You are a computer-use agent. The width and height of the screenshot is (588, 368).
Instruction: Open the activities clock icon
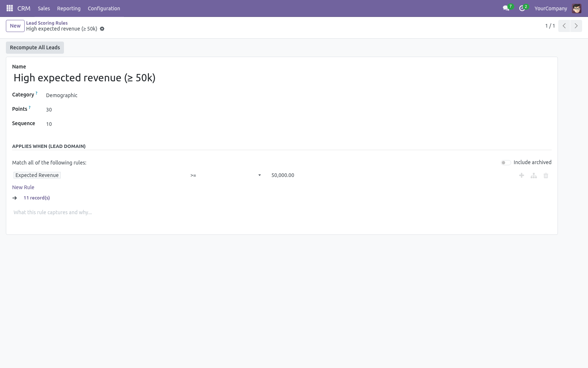(x=522, y=8)
